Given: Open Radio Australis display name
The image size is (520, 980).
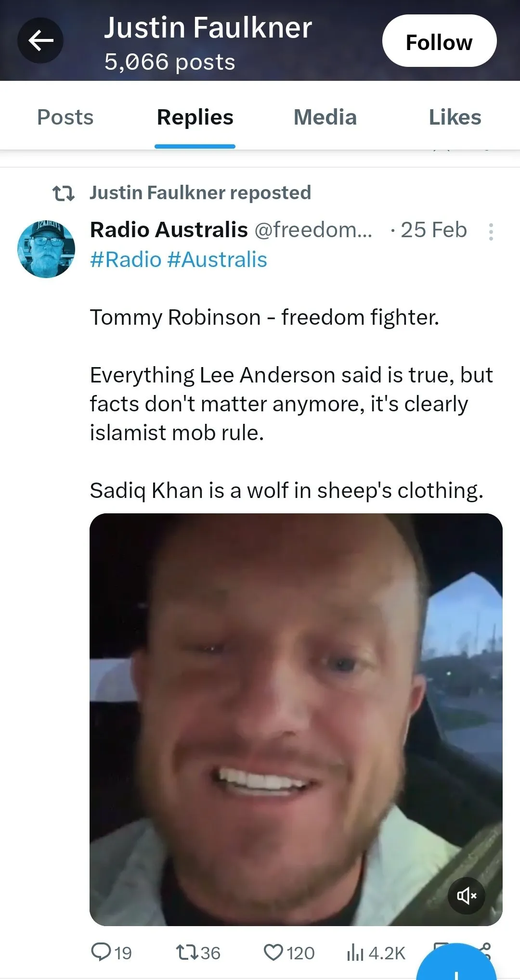Looking at the screenshot, I should 169,229.
